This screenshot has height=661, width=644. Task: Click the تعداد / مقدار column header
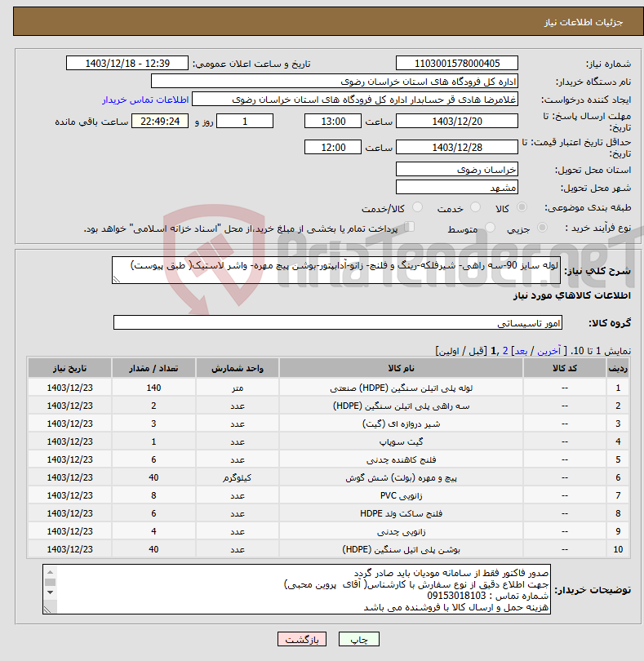[153, 368]
